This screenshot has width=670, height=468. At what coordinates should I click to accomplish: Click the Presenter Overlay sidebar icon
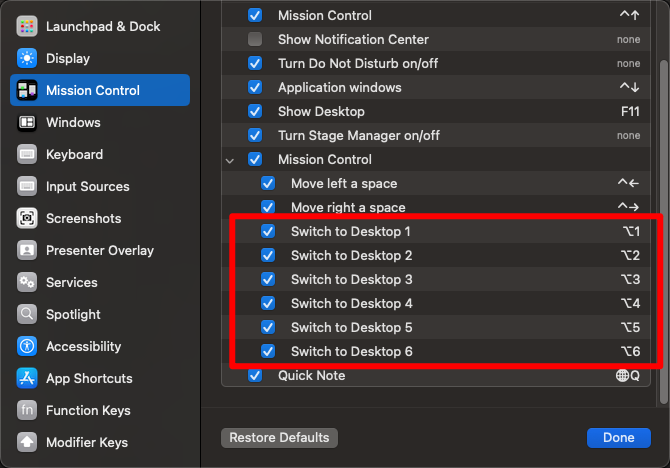point(27,250)
